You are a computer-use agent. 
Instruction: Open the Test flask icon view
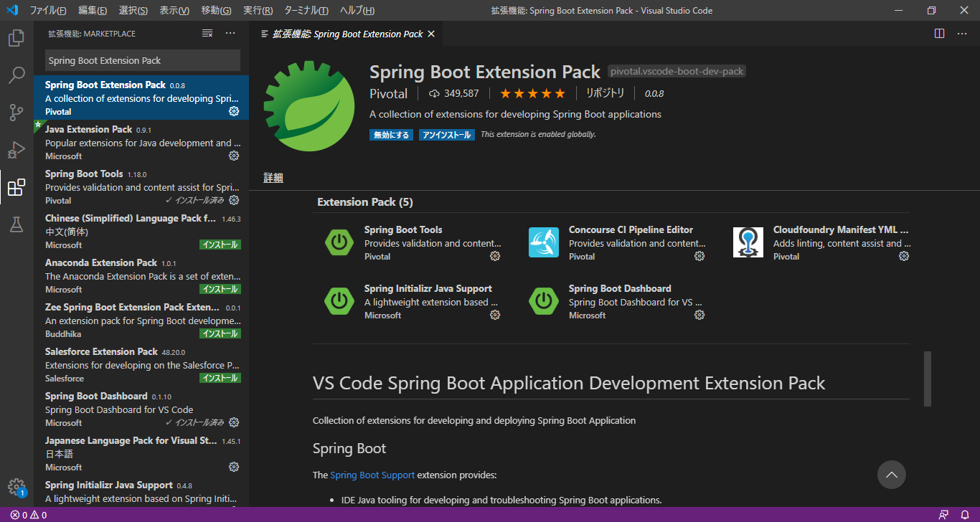pos(17,224)
